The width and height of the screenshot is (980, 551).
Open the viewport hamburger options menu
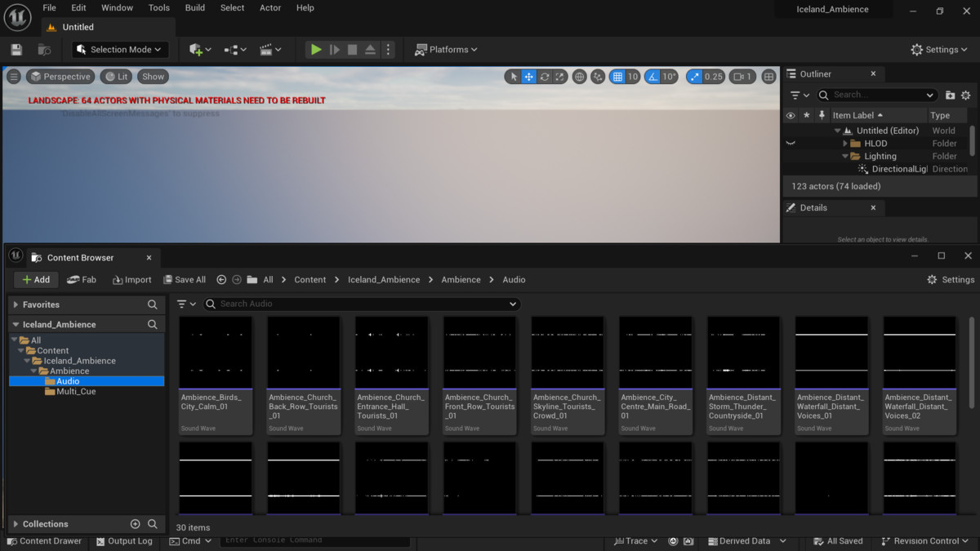tap(14, 77)
